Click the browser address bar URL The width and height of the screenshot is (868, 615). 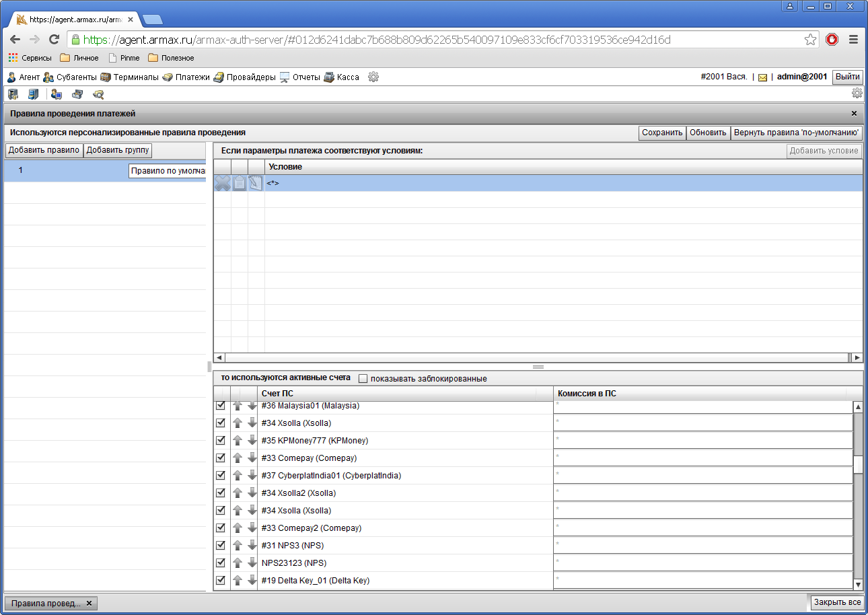click(x=377, y=40)
